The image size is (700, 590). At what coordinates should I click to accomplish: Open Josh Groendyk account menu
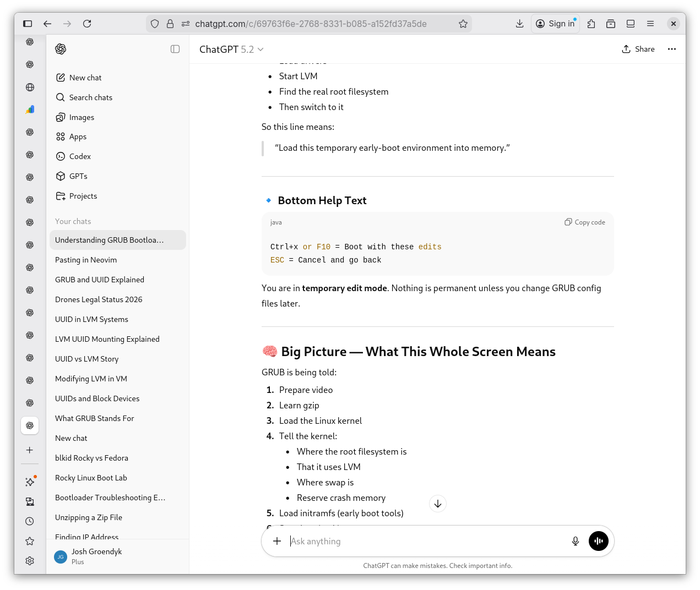coord(96,556)
